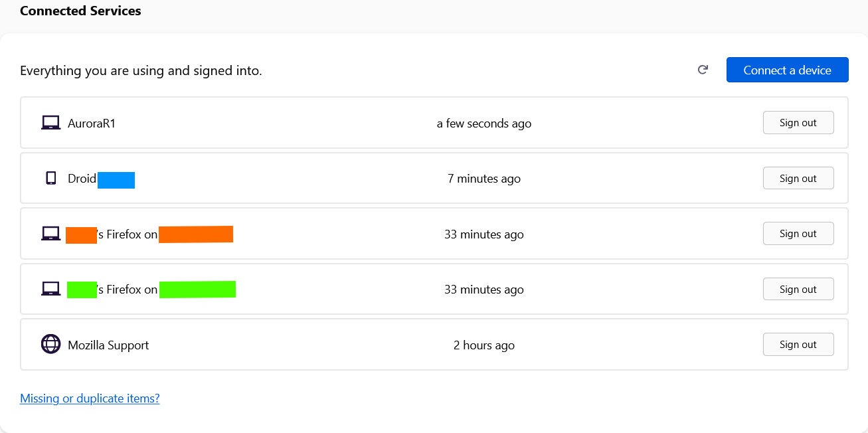Image resolution: width=868 pixels, height=433 pixels.
Task: Select the AuroraR1 device name
Action: [x=92, y=124]
